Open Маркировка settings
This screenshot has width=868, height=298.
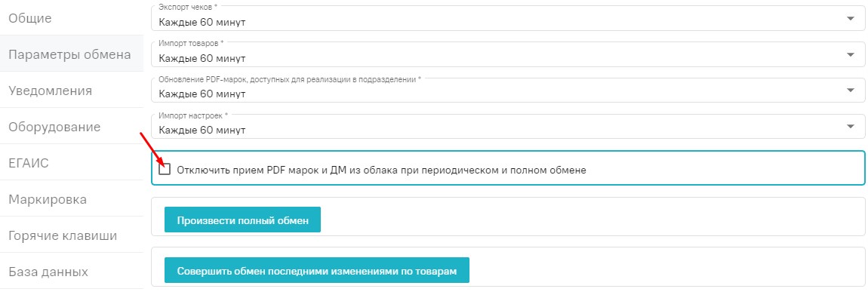pyautogui.click(x=72, y=199)
